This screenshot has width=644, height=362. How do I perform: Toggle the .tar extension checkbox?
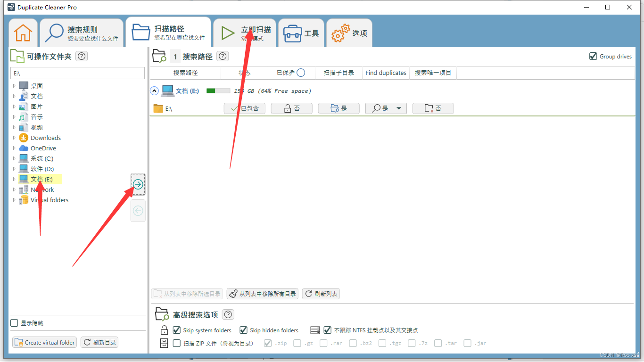tap(438, 343)
